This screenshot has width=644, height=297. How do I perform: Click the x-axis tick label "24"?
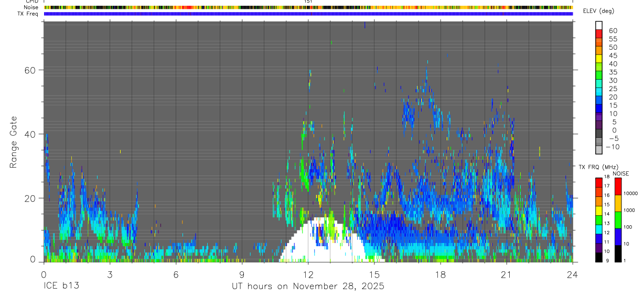573,274
